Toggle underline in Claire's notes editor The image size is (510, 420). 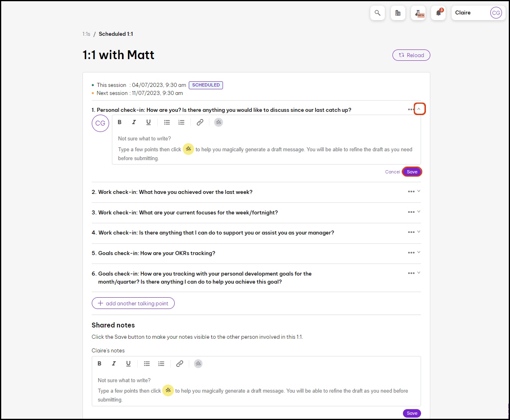tap(128, 364)
